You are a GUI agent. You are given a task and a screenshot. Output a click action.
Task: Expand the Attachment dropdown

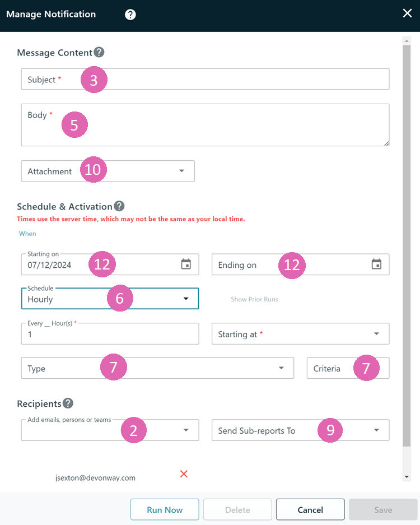coord(108,171)
